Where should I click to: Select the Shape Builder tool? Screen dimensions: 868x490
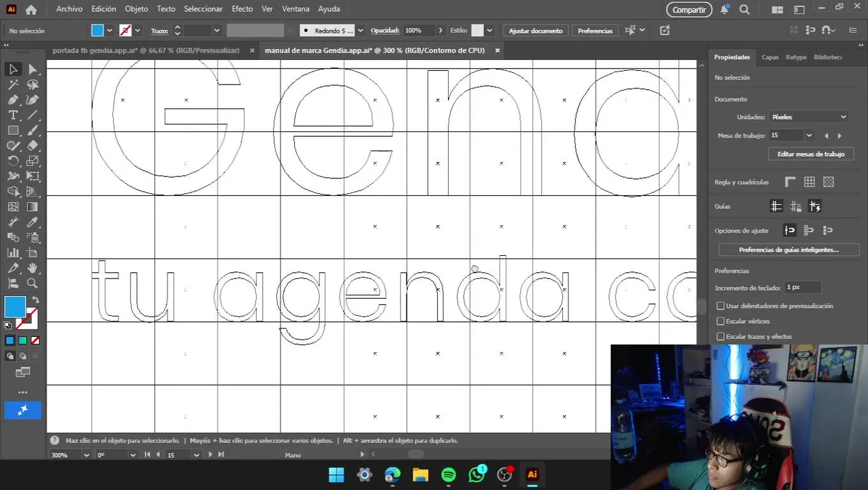point(13,192)
